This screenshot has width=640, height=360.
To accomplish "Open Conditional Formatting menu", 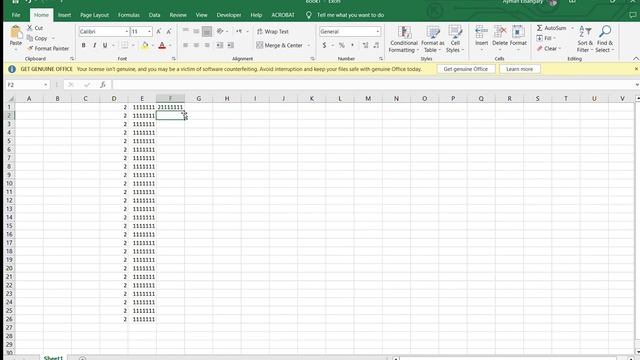I will click(x=404, y=39).
